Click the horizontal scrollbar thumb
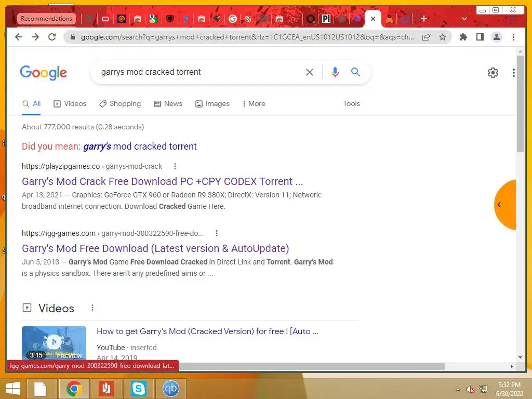The image size is (532, 399). coord(312,366)
